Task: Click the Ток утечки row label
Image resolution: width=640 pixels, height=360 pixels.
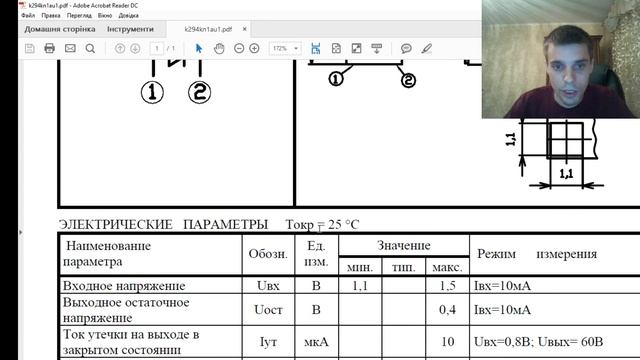Action: point(131,342)
